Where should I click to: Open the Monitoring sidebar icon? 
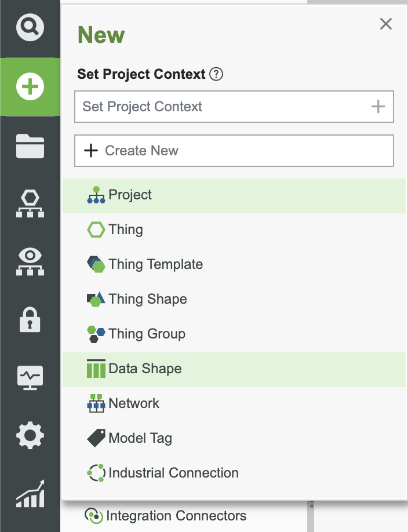[30, 377]
